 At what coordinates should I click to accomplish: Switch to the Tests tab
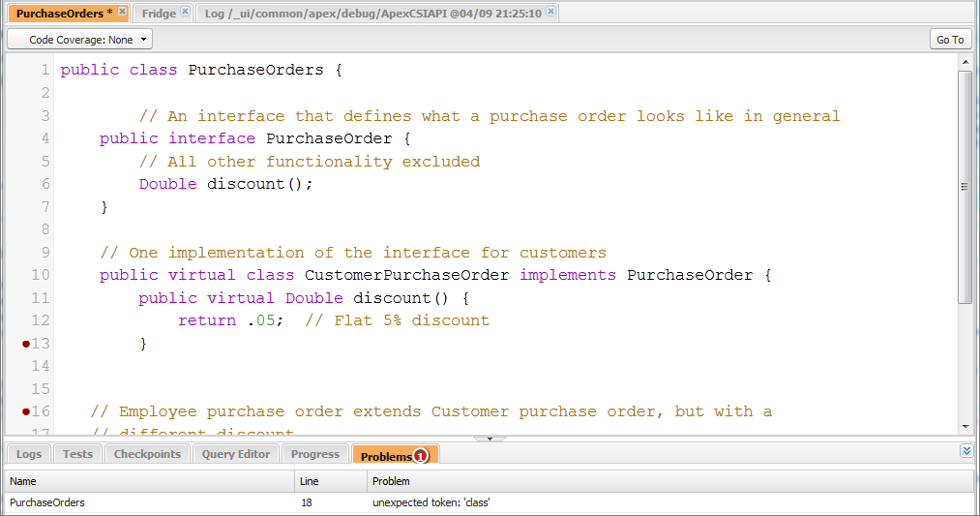pyautogui.click(x=77, y=454)
